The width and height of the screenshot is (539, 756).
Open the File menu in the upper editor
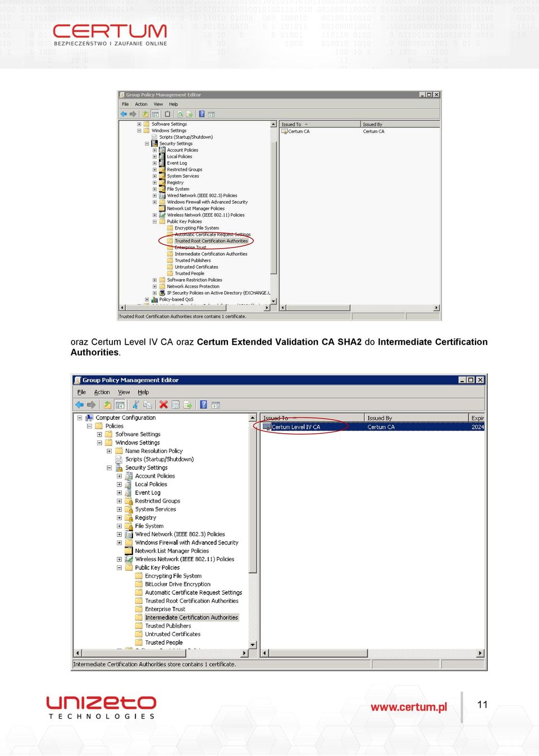[x=125, y=104]
